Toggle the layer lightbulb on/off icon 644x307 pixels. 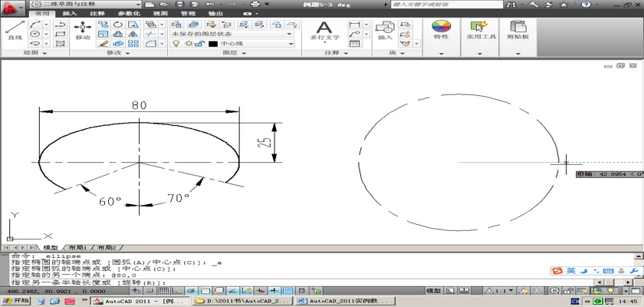(176, 44)
